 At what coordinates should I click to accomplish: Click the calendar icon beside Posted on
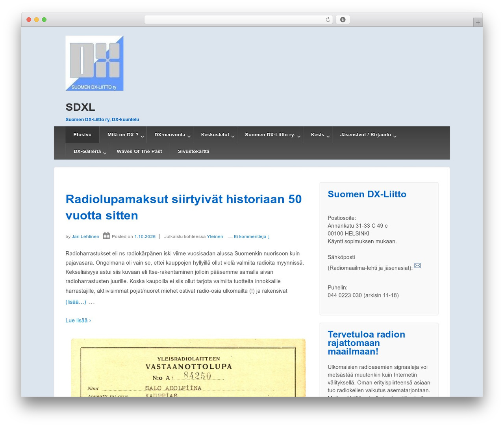[x=106, y=236]
